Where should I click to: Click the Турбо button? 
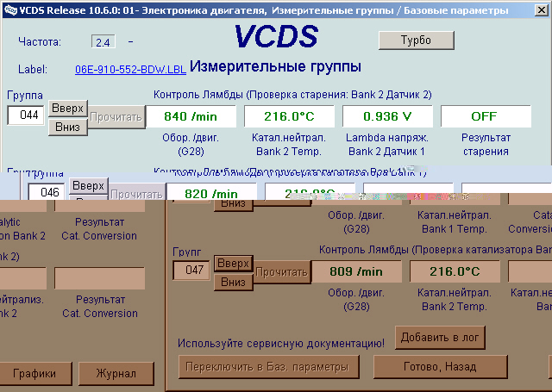tap(416, 40)
